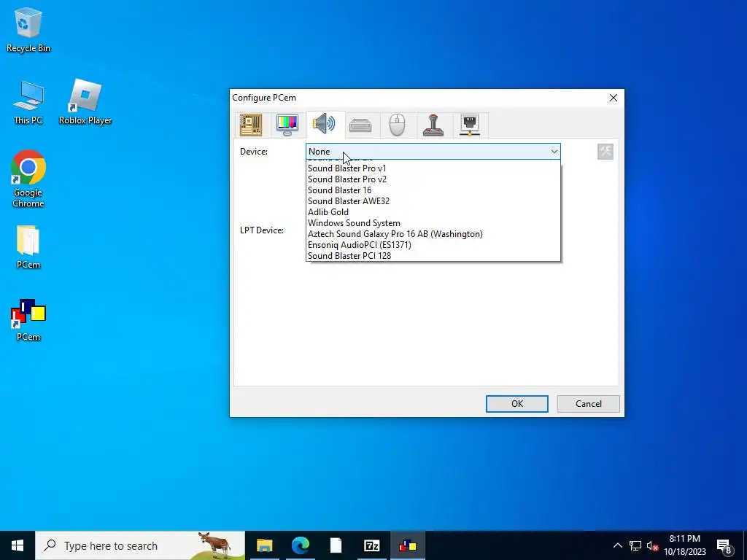This screenshot has width=747, height=560.
Task: Choose Ensoniq AudioPCI (ES1371)
Action: coord(433,245)
